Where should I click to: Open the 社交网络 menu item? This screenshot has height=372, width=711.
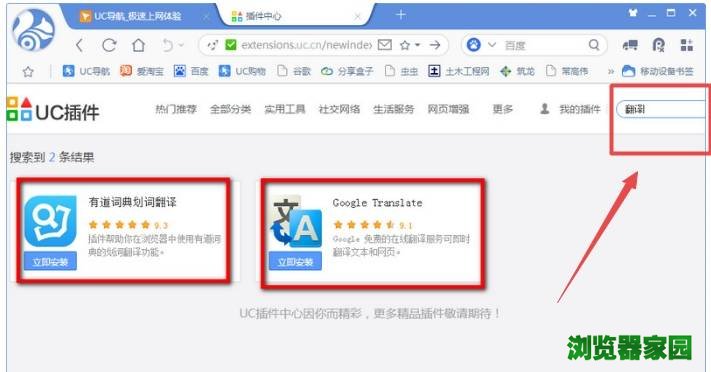tap(339, 109)
